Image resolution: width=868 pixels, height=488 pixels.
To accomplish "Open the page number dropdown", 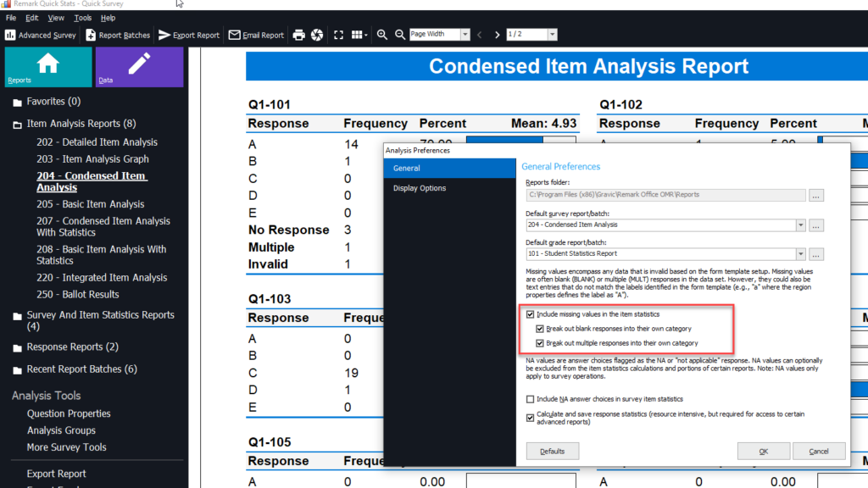I will (x=552, y=34).
